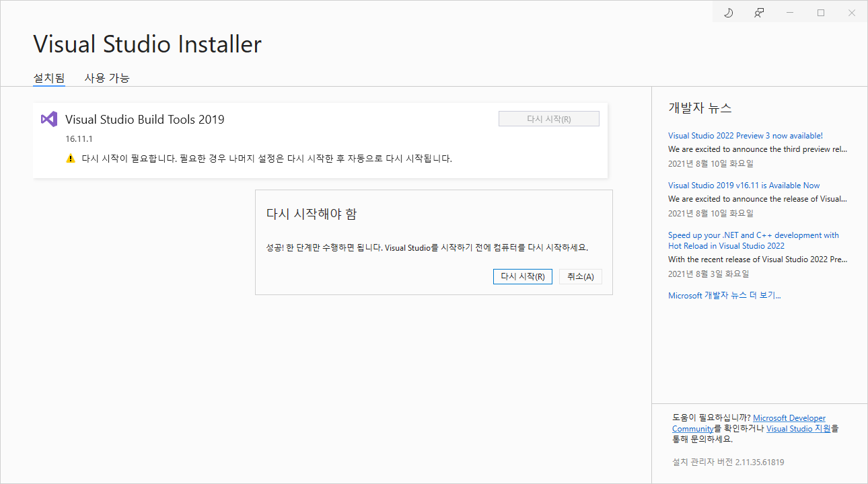Click the 'With the recent release' description text
This screenshot has height=484, width=868.
[x=758, y=259]
